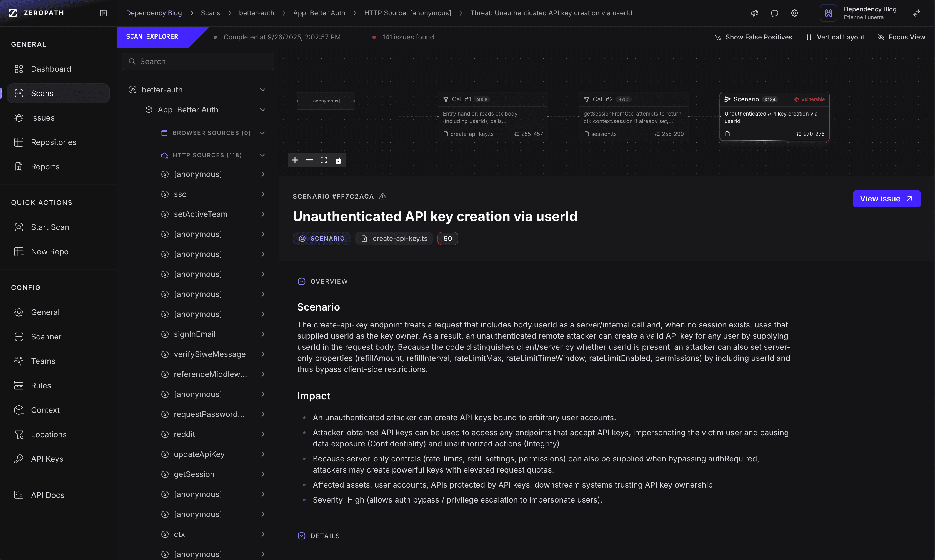The width and height of the screenshot is (935, 560).
Task: Open settings via the gear icon
Action: click(x=794, y=12)
